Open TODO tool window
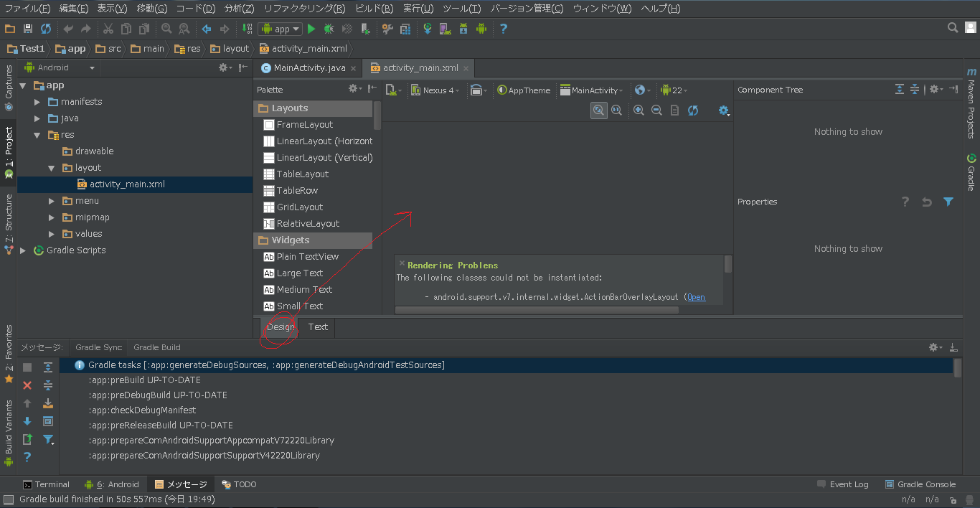 click(x=239, y=484)
